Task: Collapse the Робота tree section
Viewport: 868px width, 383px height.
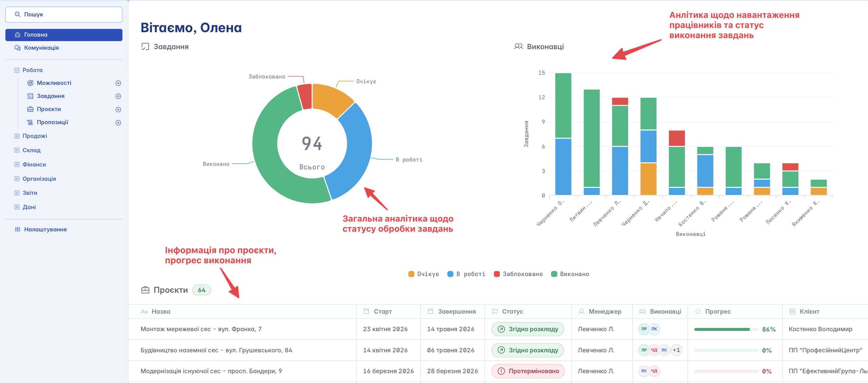Action: coord(17,70)
